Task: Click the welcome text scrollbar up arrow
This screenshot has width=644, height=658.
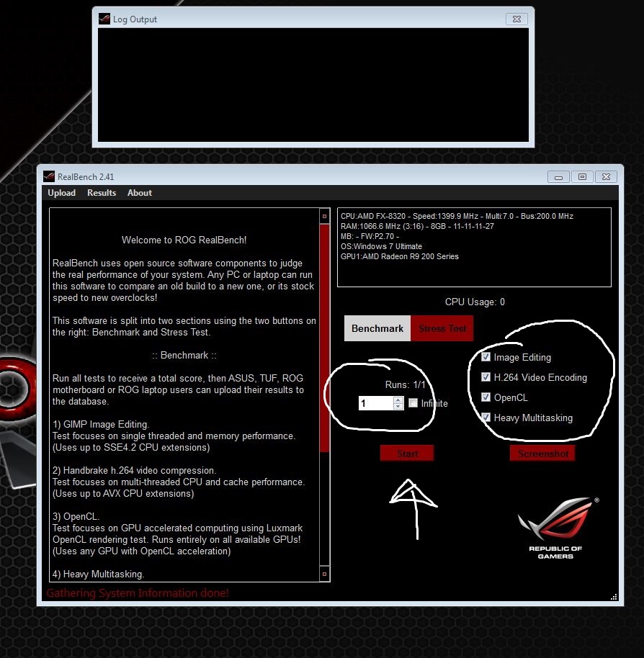Action: point(324,216)
